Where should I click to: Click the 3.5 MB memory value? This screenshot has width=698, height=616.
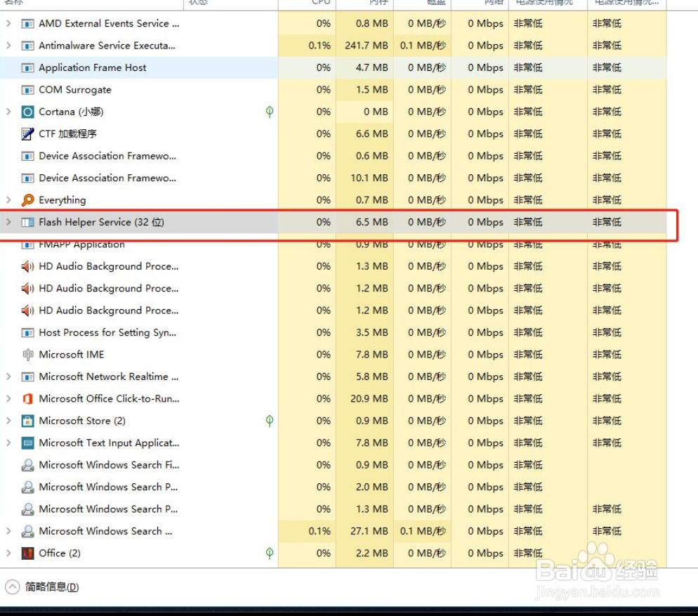pos(371,333)
